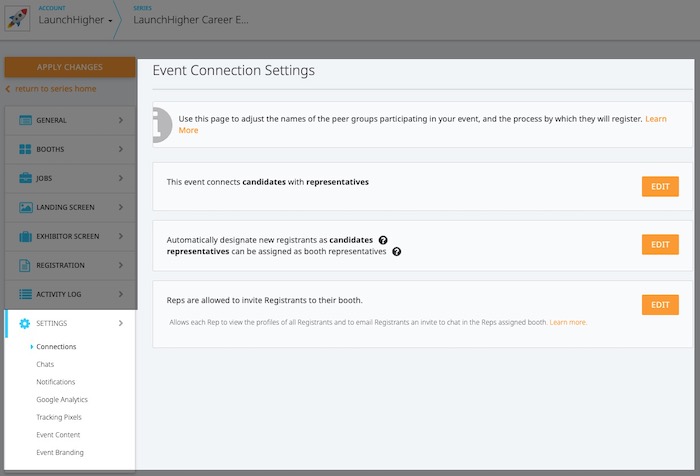Open the Landing Screen section
This screenshot has width=700, height=476.
point(70,207)
